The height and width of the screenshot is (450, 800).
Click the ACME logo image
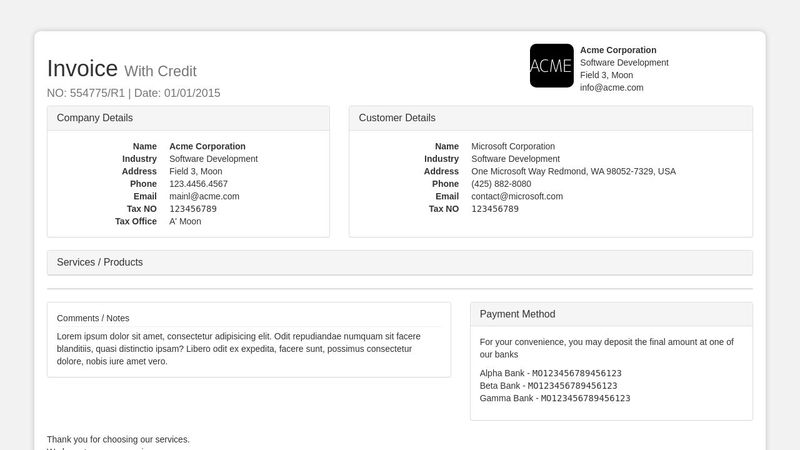pyautogui.click(x=552, y=66)
